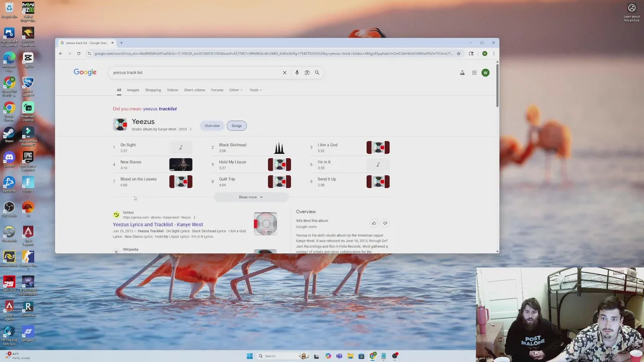Go back with Chrome back arrow
This screenshot has width=644, height=362.
tap(61, 53)
